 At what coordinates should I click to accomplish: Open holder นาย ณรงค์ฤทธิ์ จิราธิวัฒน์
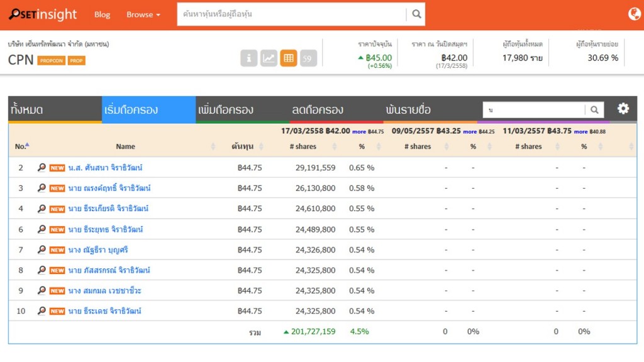(109, 188)
